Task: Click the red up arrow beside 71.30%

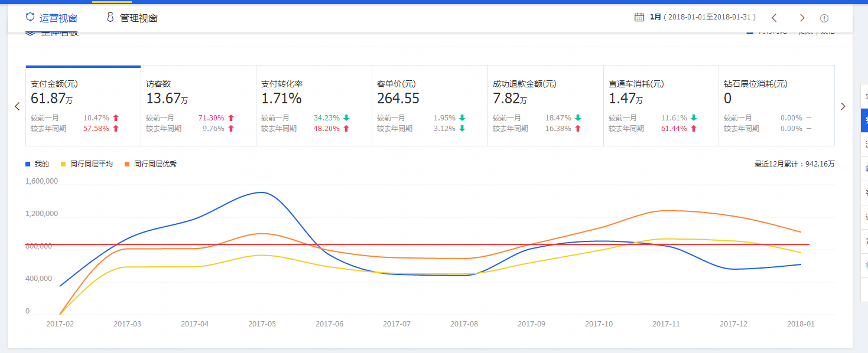Action: point(231,118)
